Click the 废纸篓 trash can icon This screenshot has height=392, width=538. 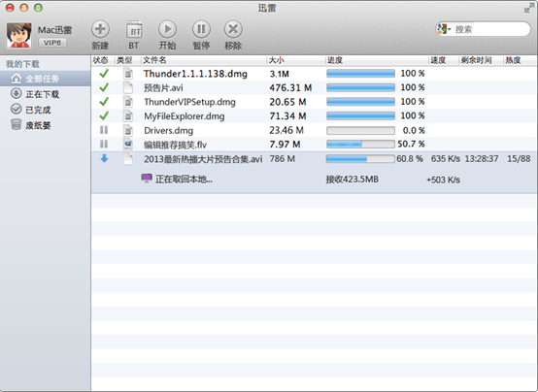(17, 124)
